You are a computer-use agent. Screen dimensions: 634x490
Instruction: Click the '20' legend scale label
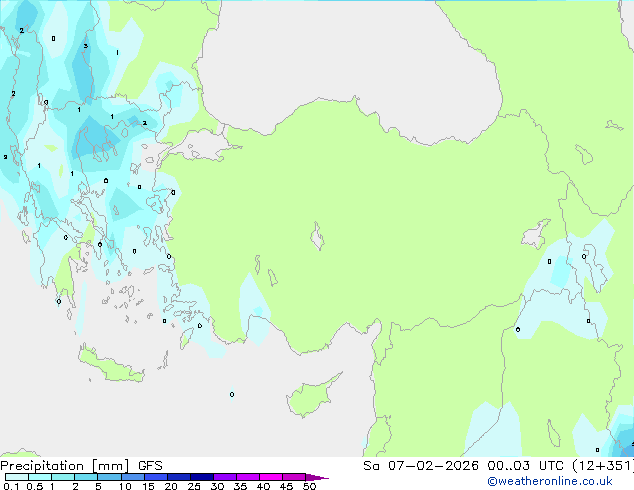pos(171,486)
